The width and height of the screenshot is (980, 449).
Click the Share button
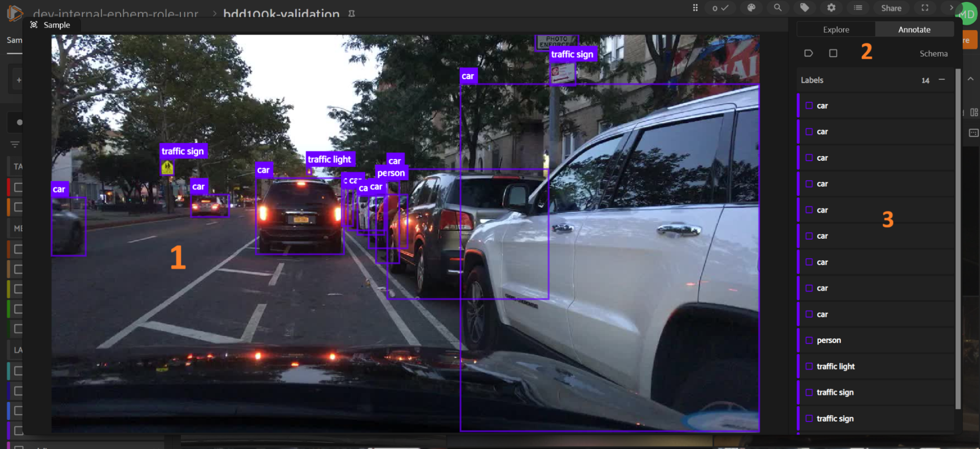[x=891, y=8]
